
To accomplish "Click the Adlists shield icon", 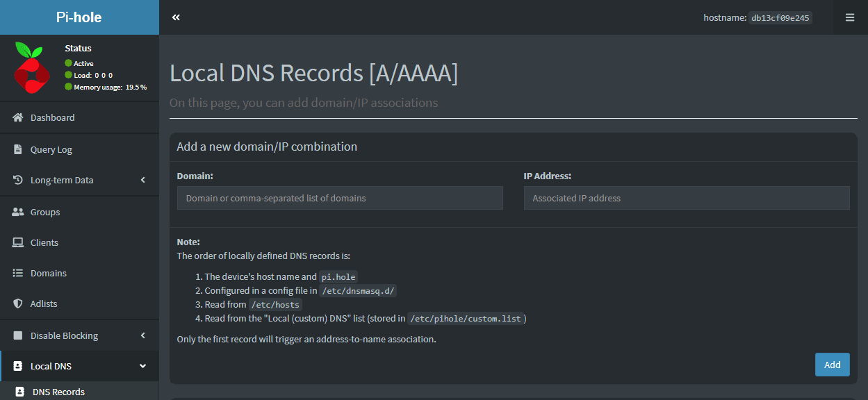I will tap(18, 304).
